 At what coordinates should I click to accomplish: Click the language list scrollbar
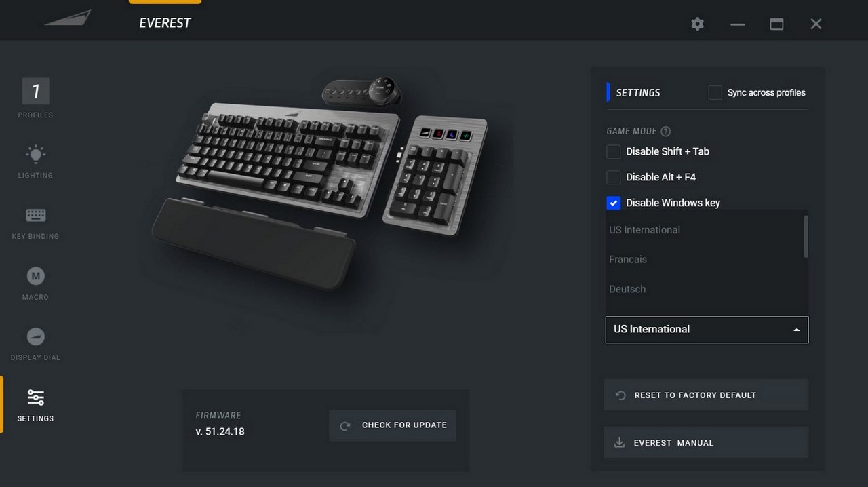pyautogui.click(x=806, y=236)
